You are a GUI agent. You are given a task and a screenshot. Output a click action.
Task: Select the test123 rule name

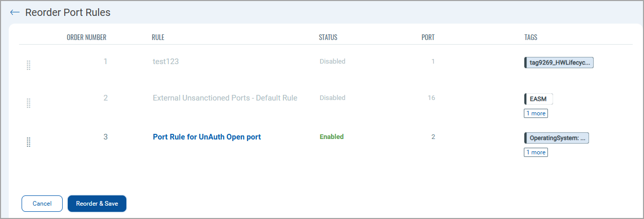166,62
